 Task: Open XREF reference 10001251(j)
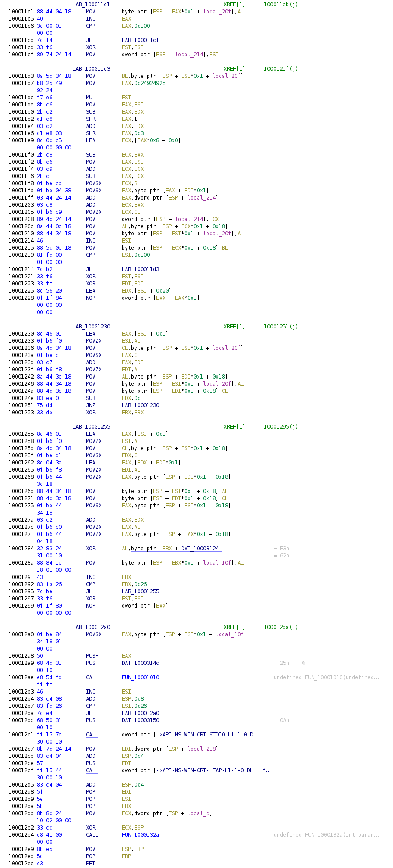pyautogui.click(x=281, y=327)
